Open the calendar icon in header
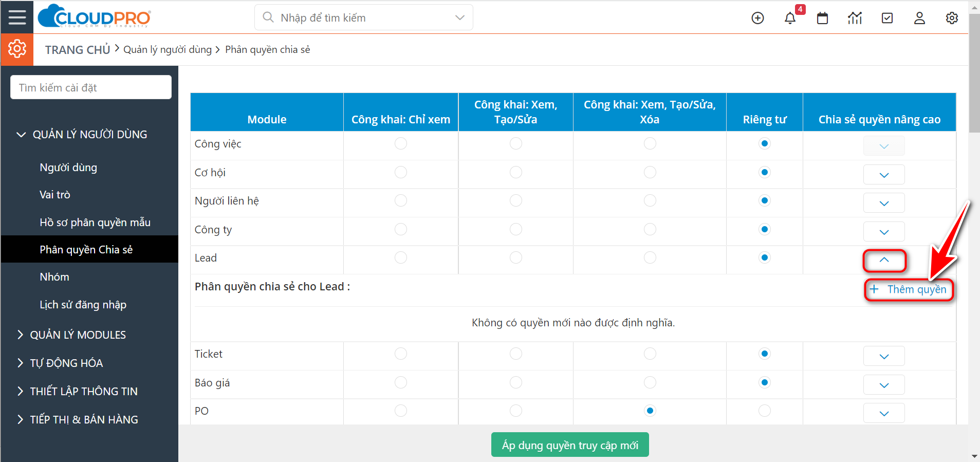 [x=823, y=18]
